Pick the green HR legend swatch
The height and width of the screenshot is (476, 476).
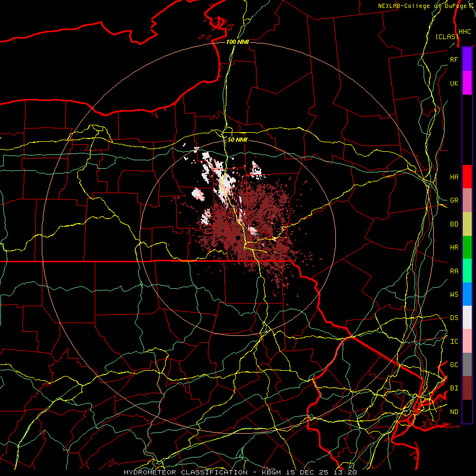point(467,248)
